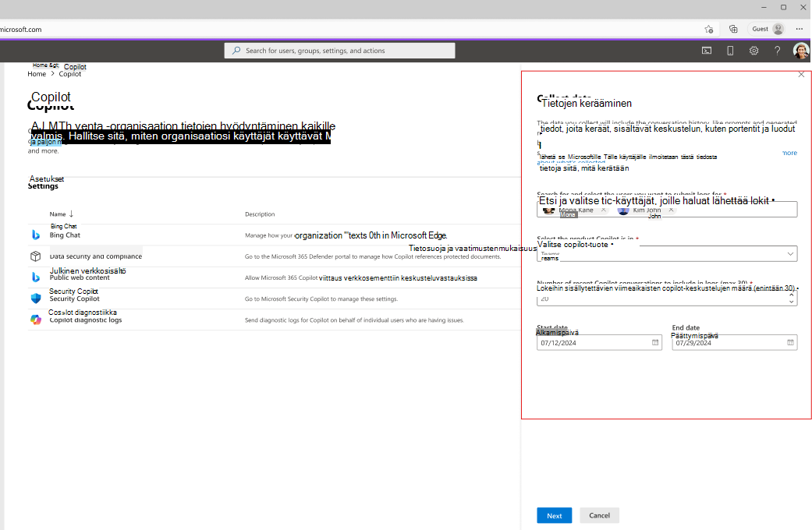Screen dimensions: 812x530
Task: Click the Copilot page title
Action: coord(51,105)
